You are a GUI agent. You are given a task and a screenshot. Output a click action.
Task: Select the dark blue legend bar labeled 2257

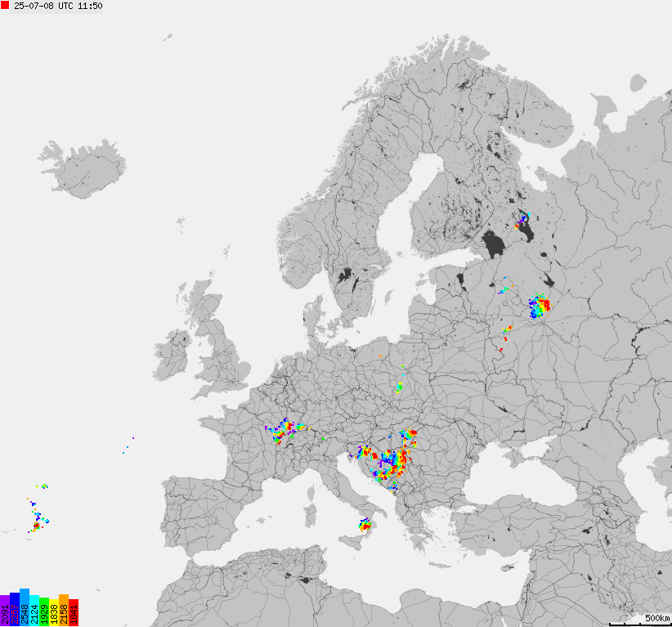point(15,609)
